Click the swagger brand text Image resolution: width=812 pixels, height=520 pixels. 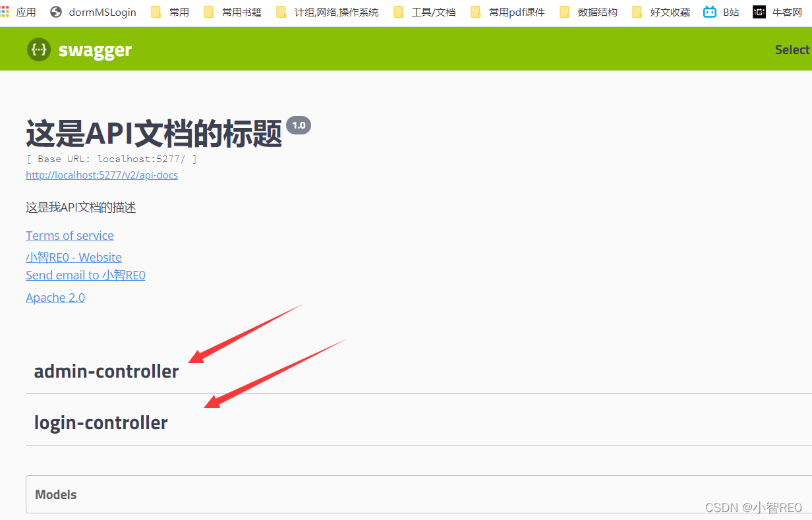point(95,50)
